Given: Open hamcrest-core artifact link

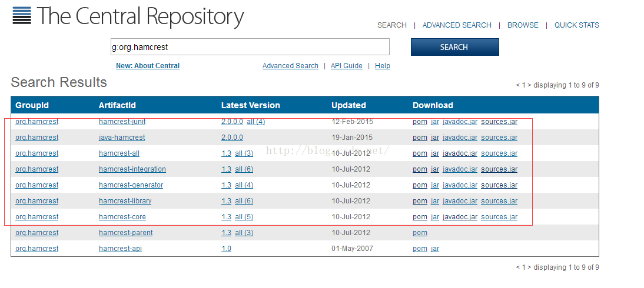Looking at the screenshot, I should [x=122, y=217].
